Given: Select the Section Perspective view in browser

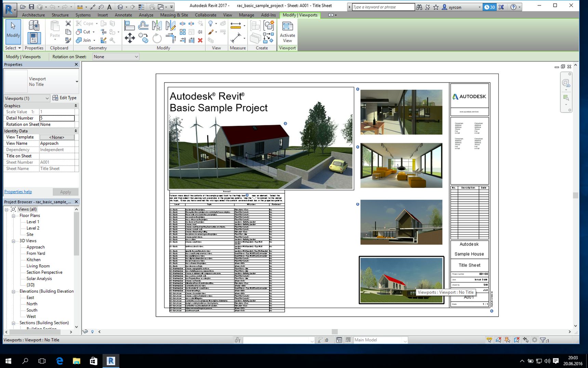Looking at the screenshot, I should [44, 272].
